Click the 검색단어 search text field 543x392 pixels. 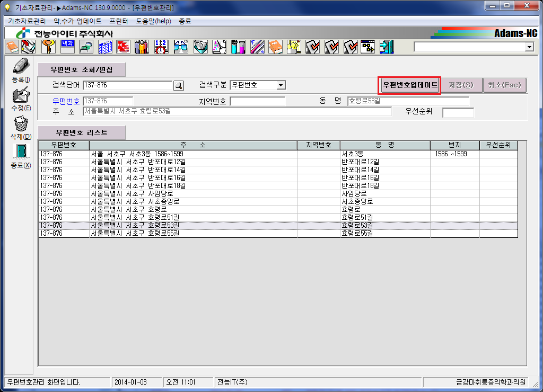pyautogui.click(x=127, y=85)
